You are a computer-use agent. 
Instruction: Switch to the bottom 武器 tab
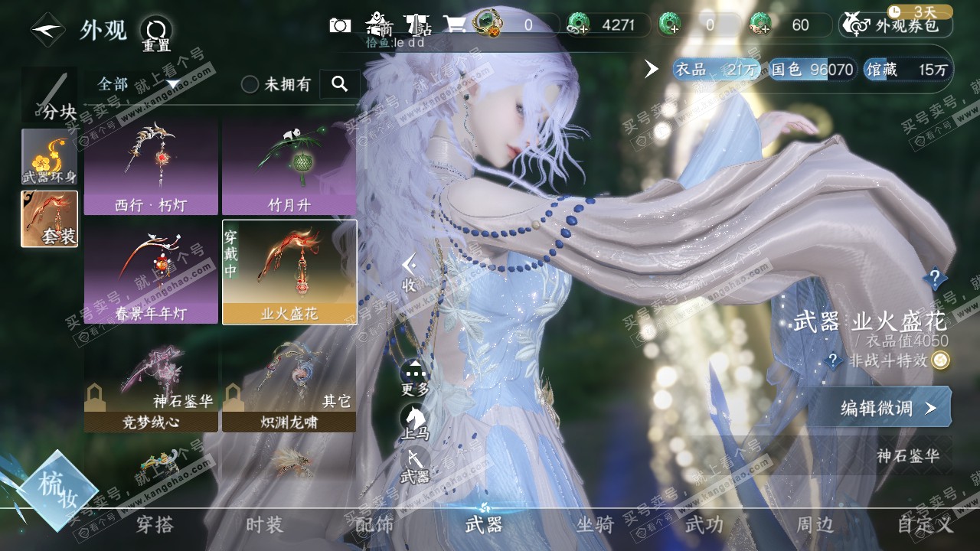tap(484, 524)
